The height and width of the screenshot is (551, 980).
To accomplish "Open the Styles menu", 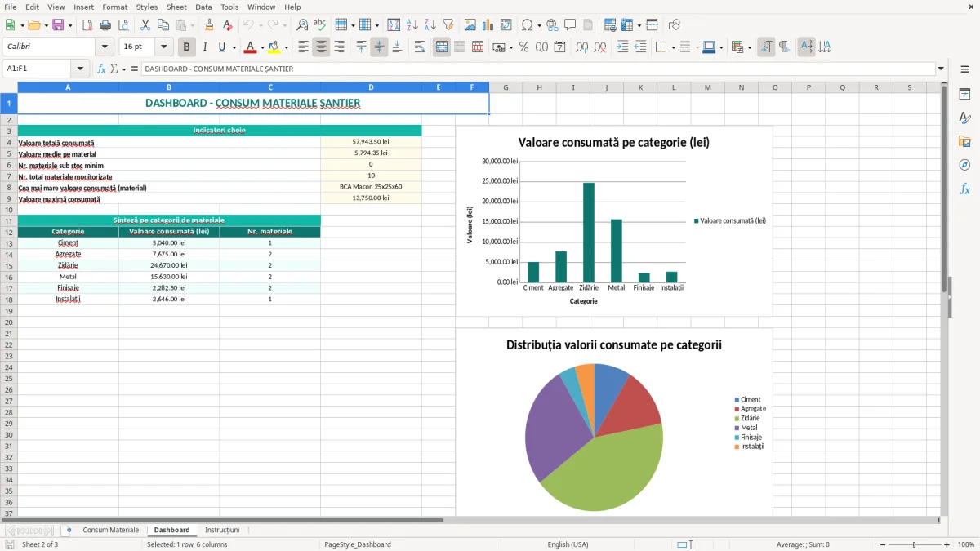I will point(147,7).
